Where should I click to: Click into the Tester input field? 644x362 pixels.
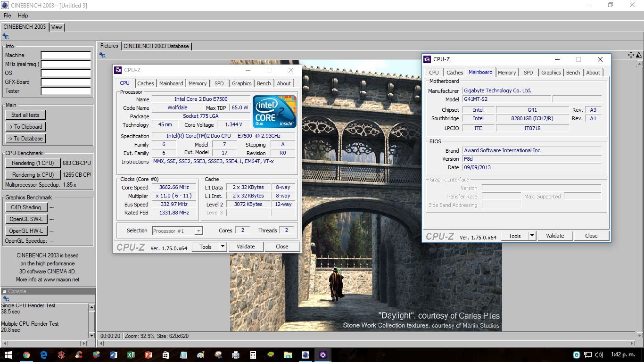click(66, 91)
